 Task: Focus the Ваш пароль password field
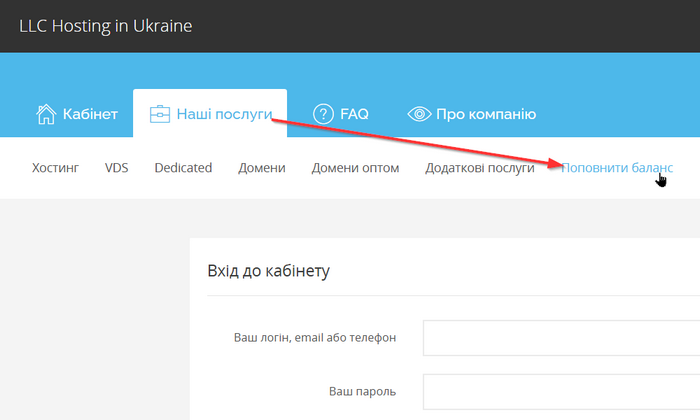click(x=562, y=392)
